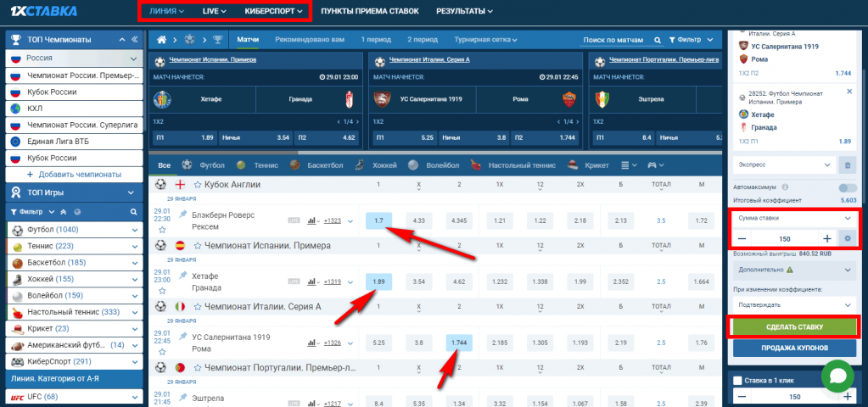The height and width of the screenshot is (407, 868).
Task: Open the +1323 more markets link
Action: (332, 220)
